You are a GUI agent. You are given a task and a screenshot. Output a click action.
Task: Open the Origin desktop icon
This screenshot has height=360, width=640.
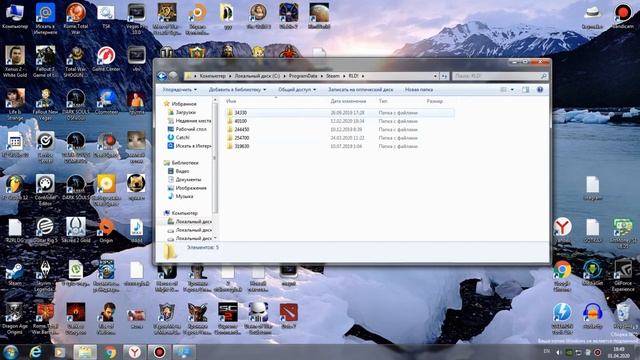(x=106, y=230)
